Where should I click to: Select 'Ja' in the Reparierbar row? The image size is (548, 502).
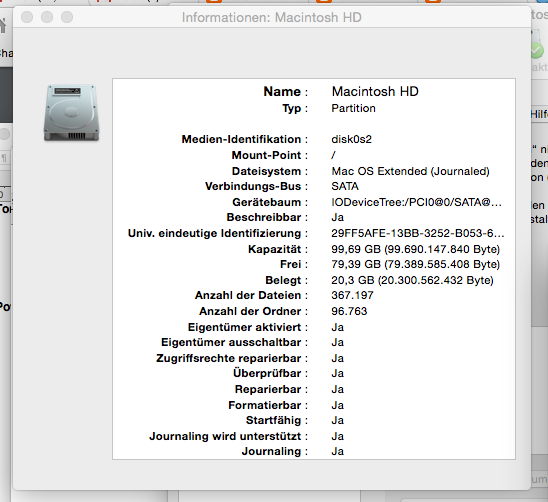tap(338, 389)
